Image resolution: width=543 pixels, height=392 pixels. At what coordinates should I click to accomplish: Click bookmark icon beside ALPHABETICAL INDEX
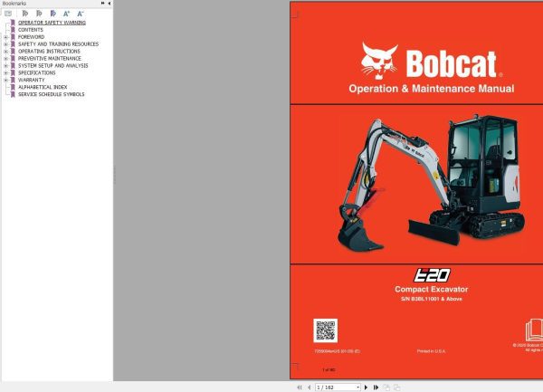[13, 87]
